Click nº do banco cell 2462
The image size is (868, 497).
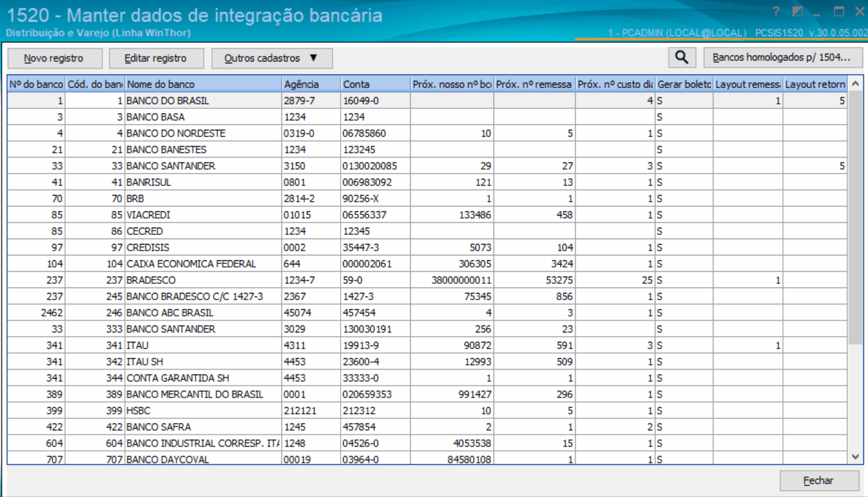tap(36, 313)
